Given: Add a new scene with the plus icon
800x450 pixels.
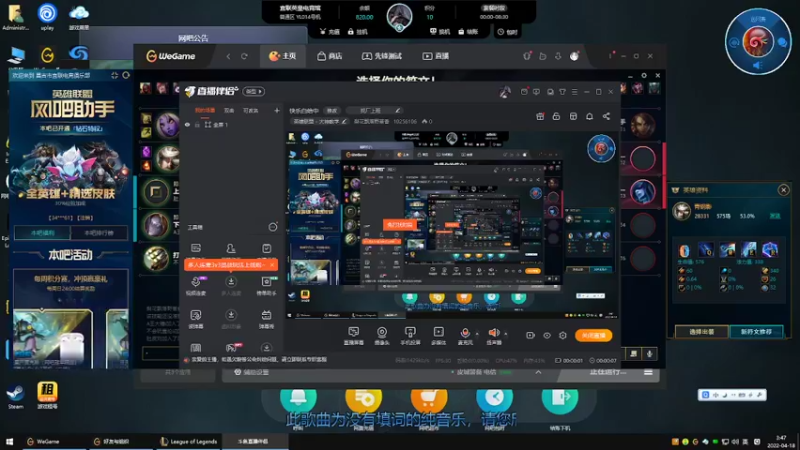Looking at the screenshot, I should click(277, 110).
